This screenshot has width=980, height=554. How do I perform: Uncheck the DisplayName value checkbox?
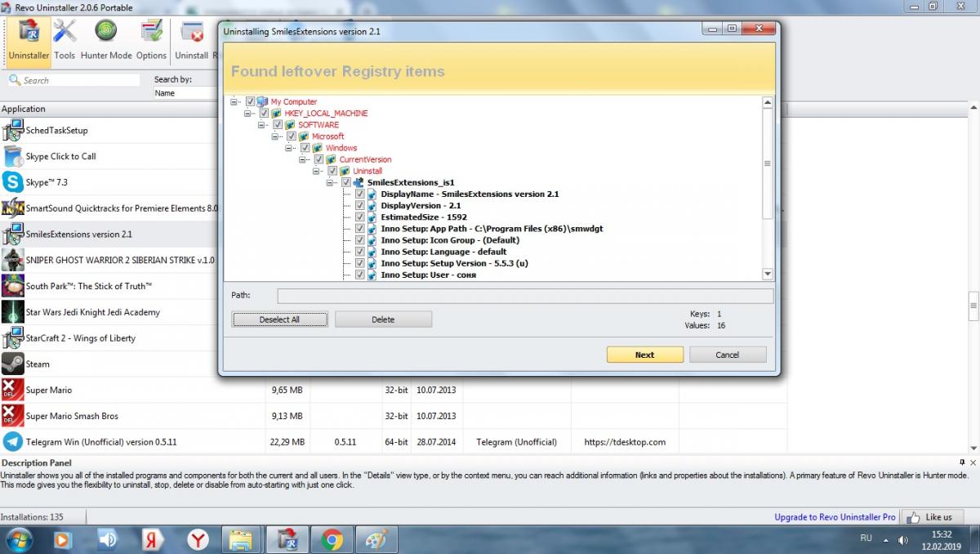[360, 194]
